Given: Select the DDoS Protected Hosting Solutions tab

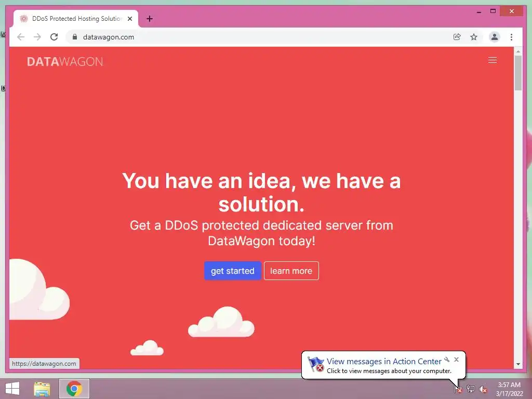Looking at the screenshot, I should 76,19.
